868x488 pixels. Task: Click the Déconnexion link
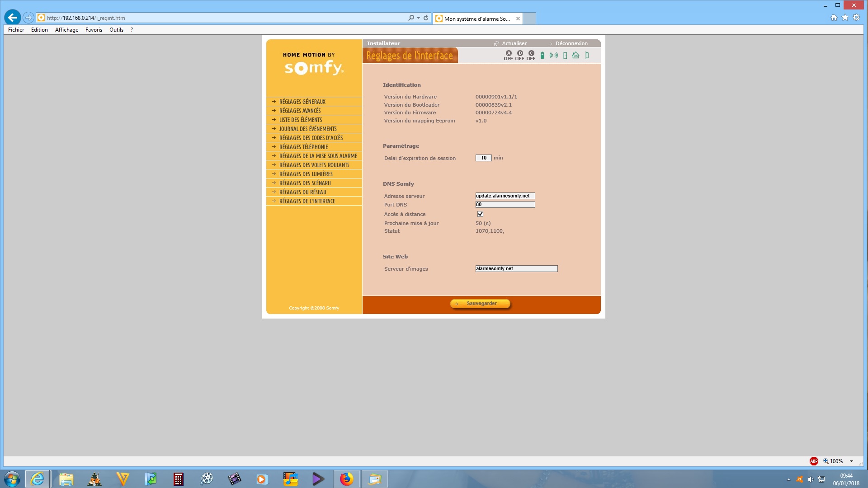point(571,43)
